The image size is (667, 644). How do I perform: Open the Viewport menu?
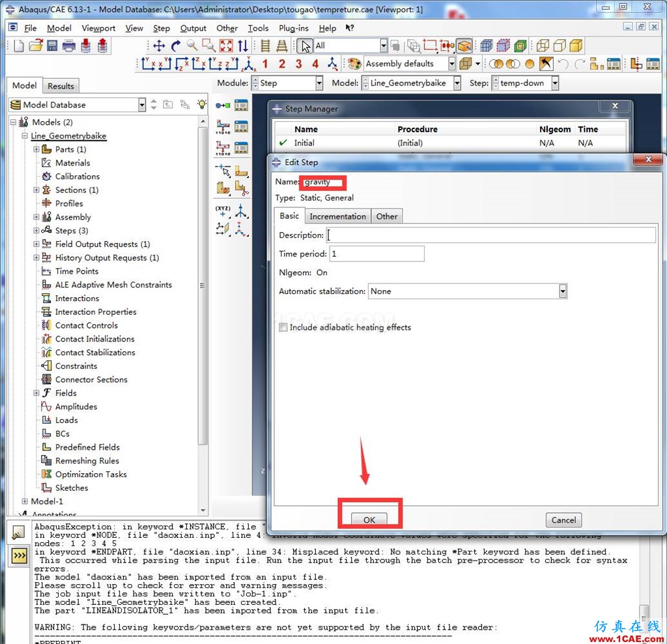pos(98,28)
